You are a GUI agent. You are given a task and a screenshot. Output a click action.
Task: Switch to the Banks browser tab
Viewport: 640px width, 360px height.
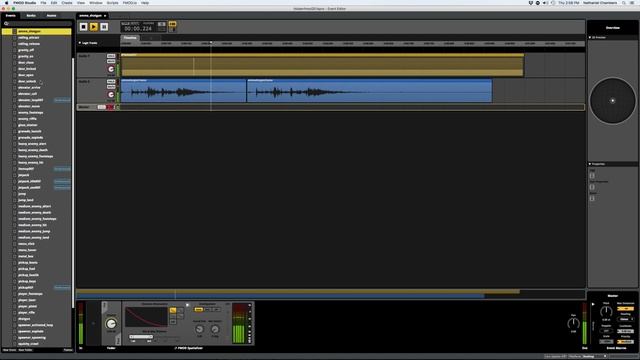point(31,16)
